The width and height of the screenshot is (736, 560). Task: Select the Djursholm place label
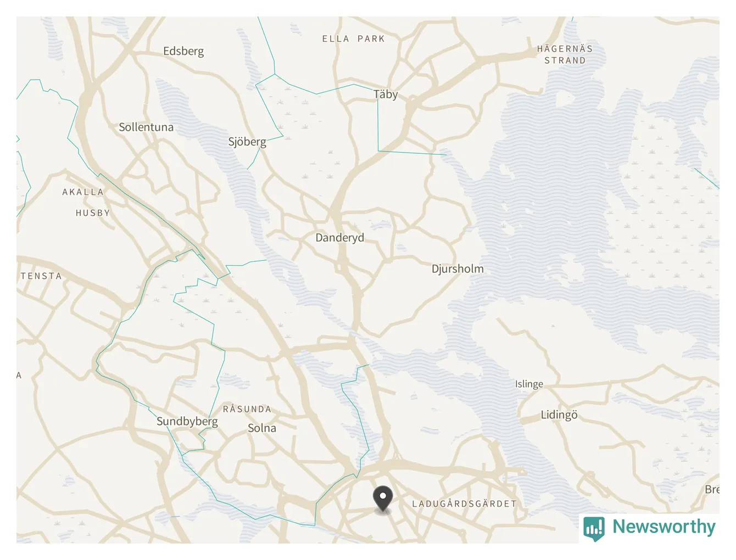pyautogui.click(x=458, y=269)
